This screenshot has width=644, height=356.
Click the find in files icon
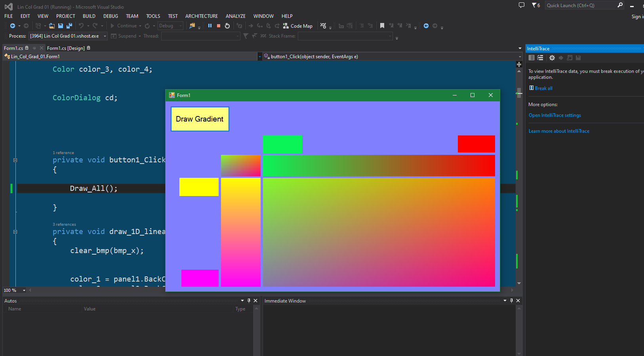click(x=192, y=26)
